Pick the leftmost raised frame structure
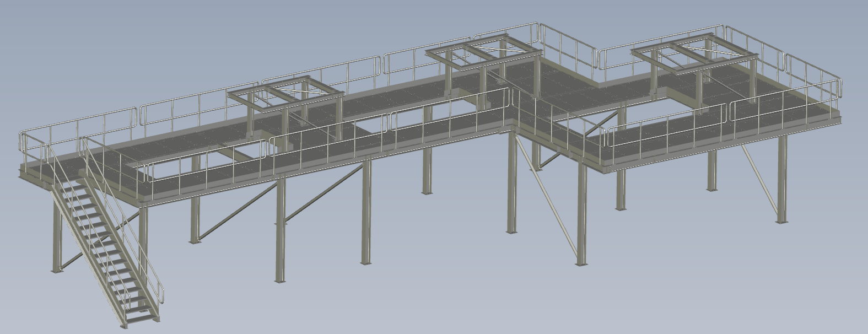The height and width of the screenshot is (334, 868). coord(285,95)
